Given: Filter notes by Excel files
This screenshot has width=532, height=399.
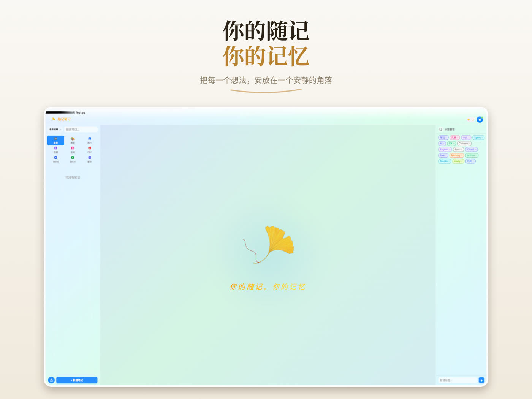Looking at the screenshot, I should 73,159.
